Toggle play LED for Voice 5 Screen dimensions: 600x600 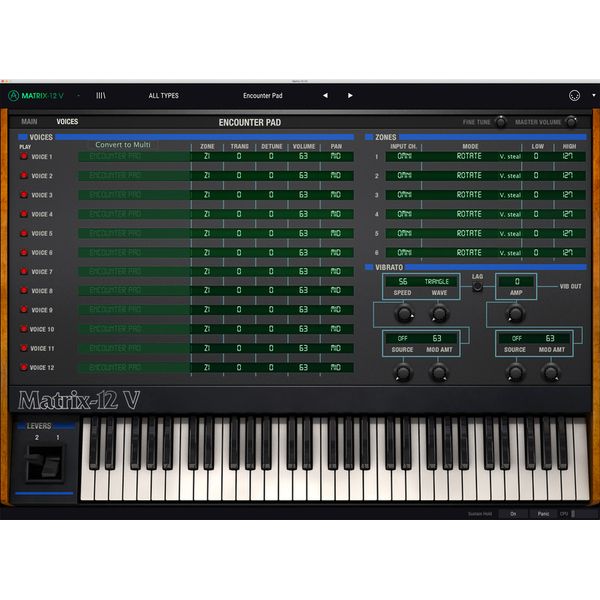coord(24,233)
